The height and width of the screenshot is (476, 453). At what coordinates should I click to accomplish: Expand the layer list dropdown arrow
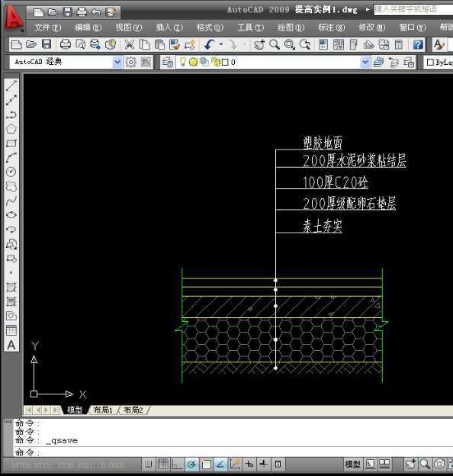point(365,63)
